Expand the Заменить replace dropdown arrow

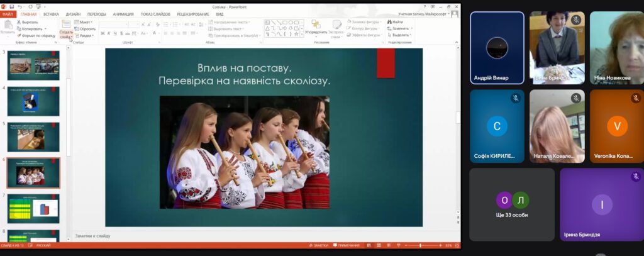pyautogui.click(x=411, y=29)
